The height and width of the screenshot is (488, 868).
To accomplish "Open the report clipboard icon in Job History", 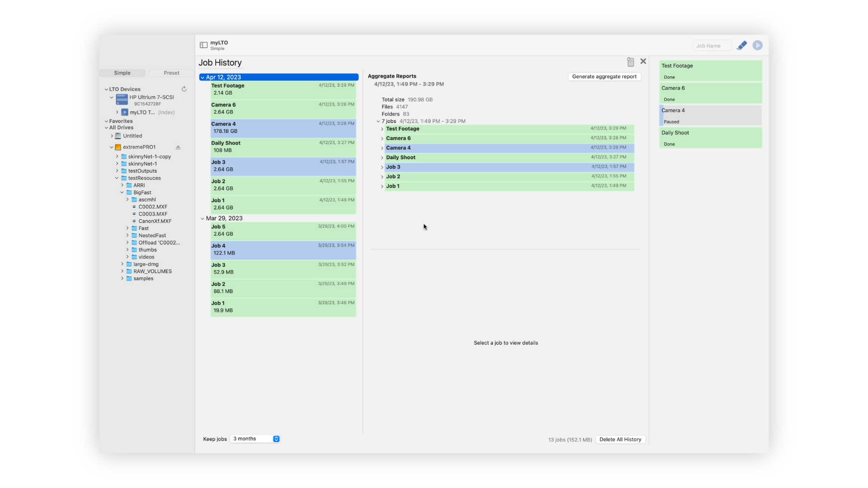I will click(x=630, y=61).
